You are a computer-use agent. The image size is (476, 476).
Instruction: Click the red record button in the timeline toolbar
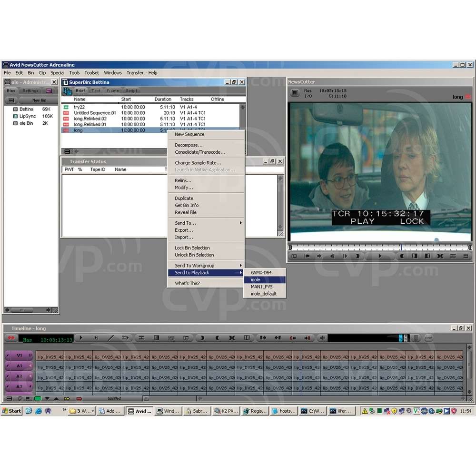[10, 338]
